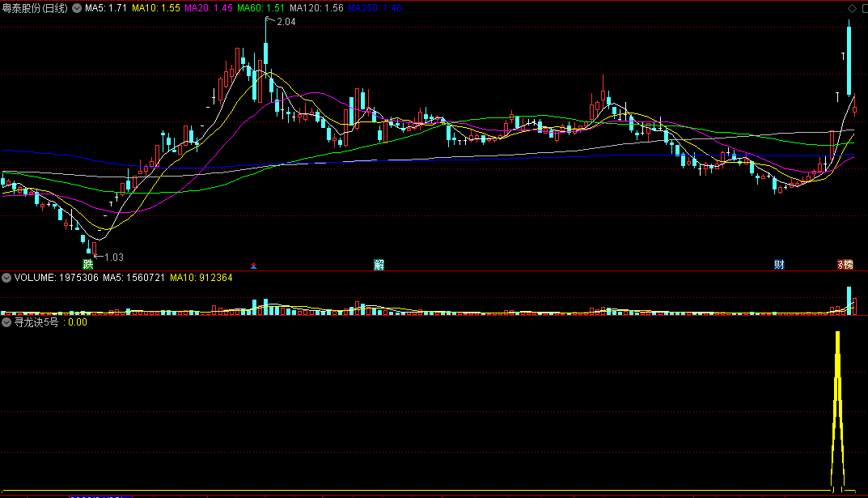Click the 2.04 high price label
The image size is (868, 498).
(286, 22)
